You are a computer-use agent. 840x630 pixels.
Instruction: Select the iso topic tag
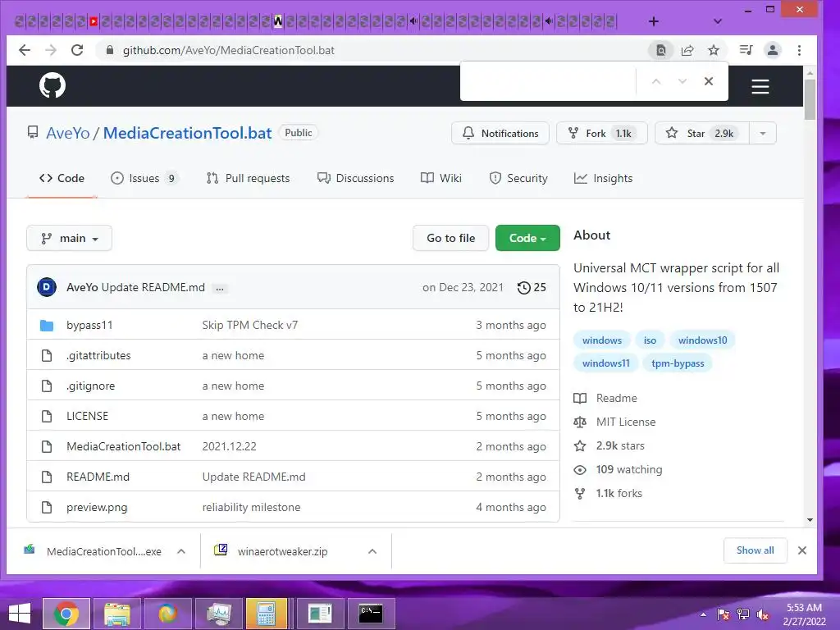pos(650,340)
